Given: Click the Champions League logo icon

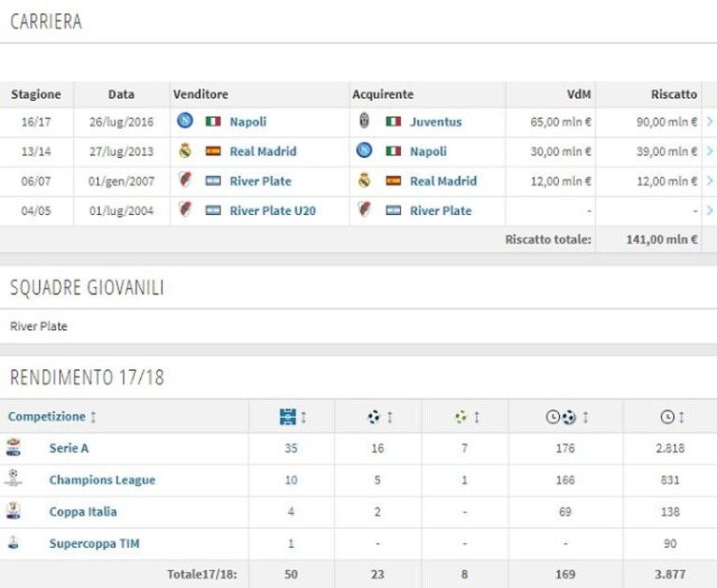Looking at the screenshot, I should click(13, 479).
